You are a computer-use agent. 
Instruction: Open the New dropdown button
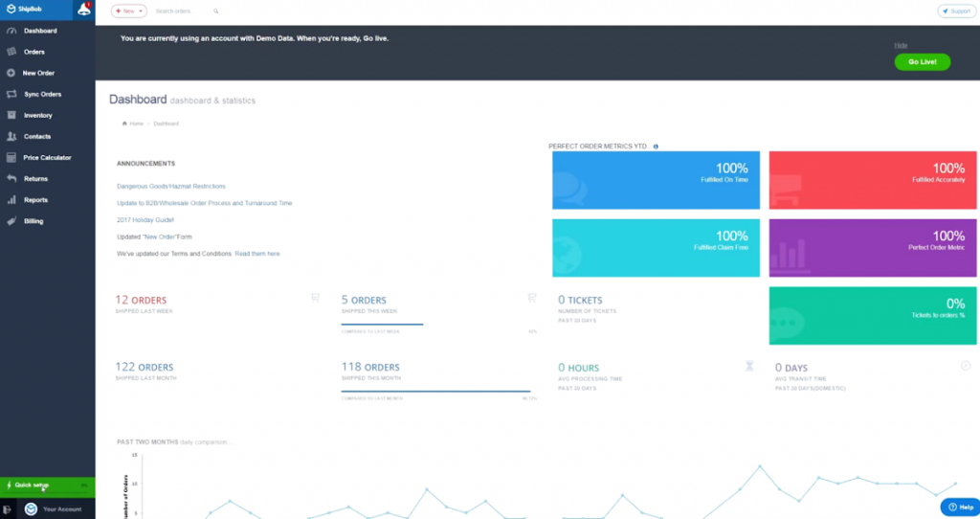coord(128,11)
